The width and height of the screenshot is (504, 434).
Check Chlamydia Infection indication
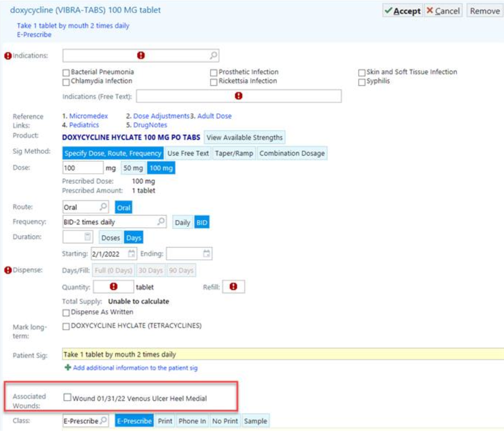point(66,82)
